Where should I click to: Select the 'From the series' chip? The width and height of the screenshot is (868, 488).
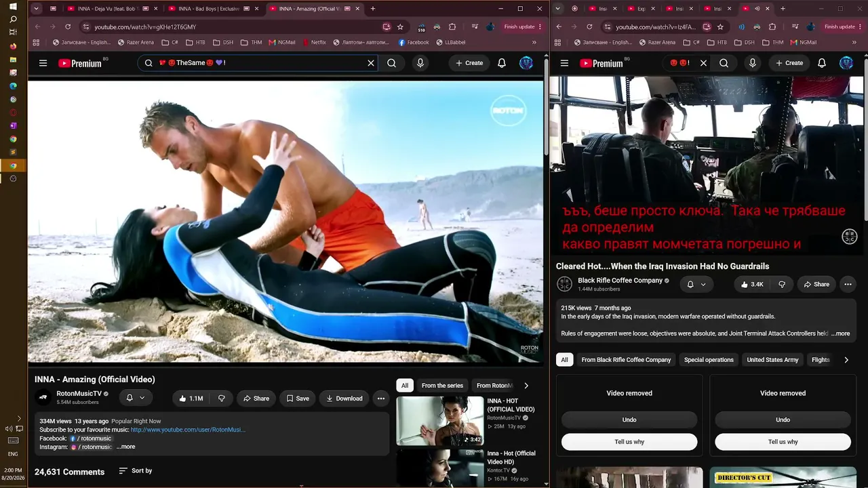click(442, 386)
